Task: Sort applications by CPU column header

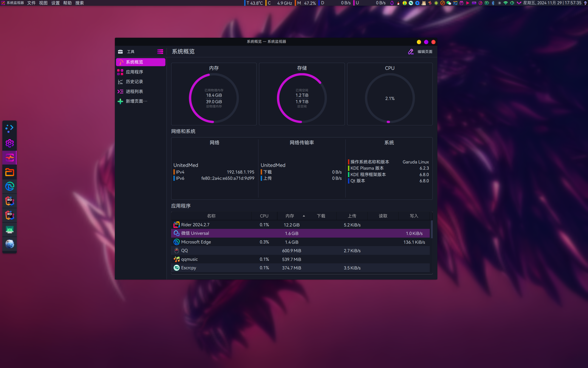Action: [x=264, y=216]
